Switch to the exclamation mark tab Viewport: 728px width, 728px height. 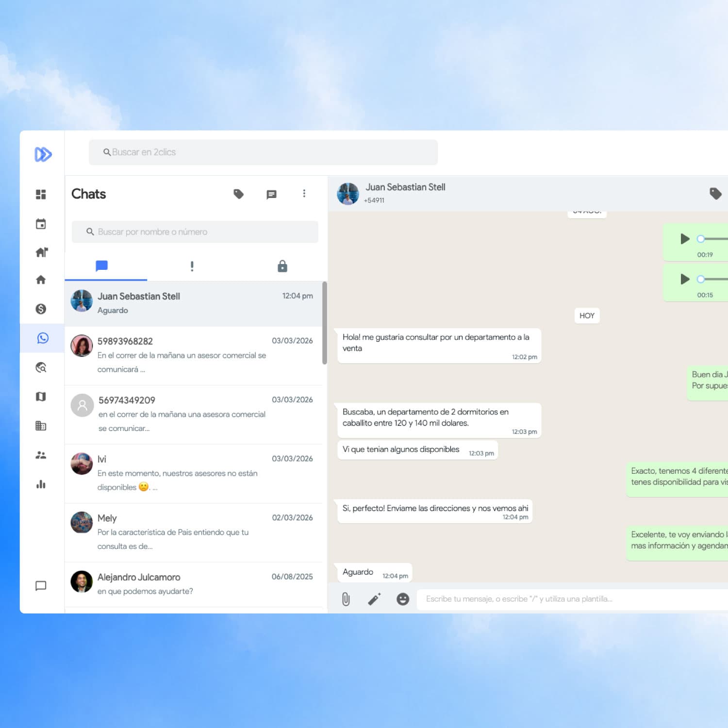point(192,266)
